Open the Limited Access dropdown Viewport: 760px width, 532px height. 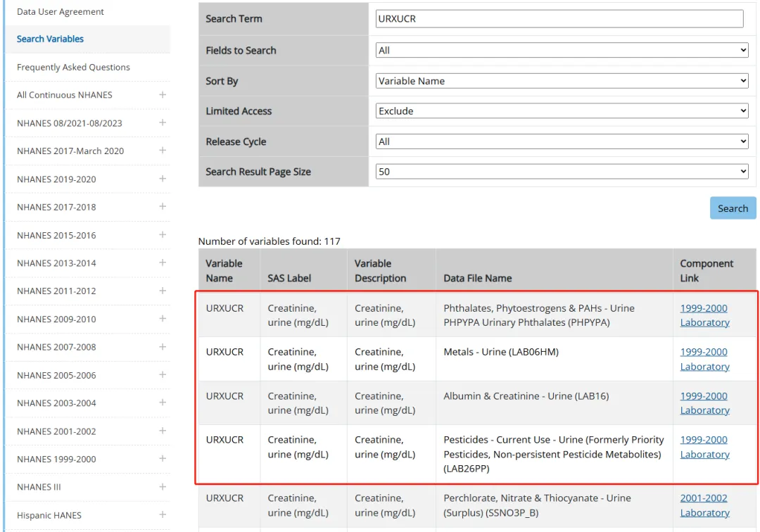pyautogui.click(x=562, y=111)
